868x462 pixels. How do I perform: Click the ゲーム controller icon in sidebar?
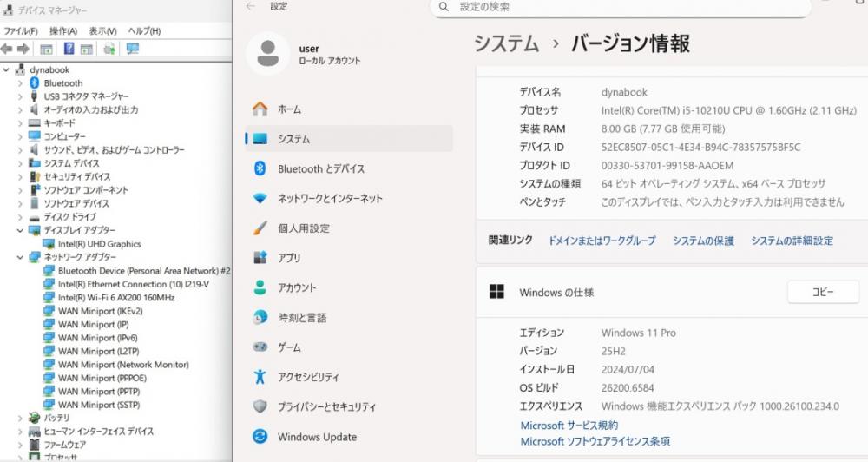(260, 346)
